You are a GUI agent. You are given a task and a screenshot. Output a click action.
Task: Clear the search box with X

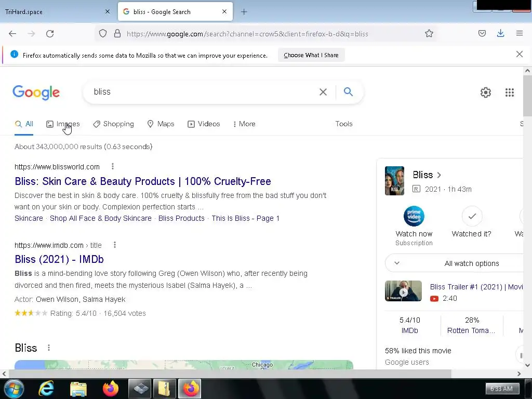(x=323, y=92)
